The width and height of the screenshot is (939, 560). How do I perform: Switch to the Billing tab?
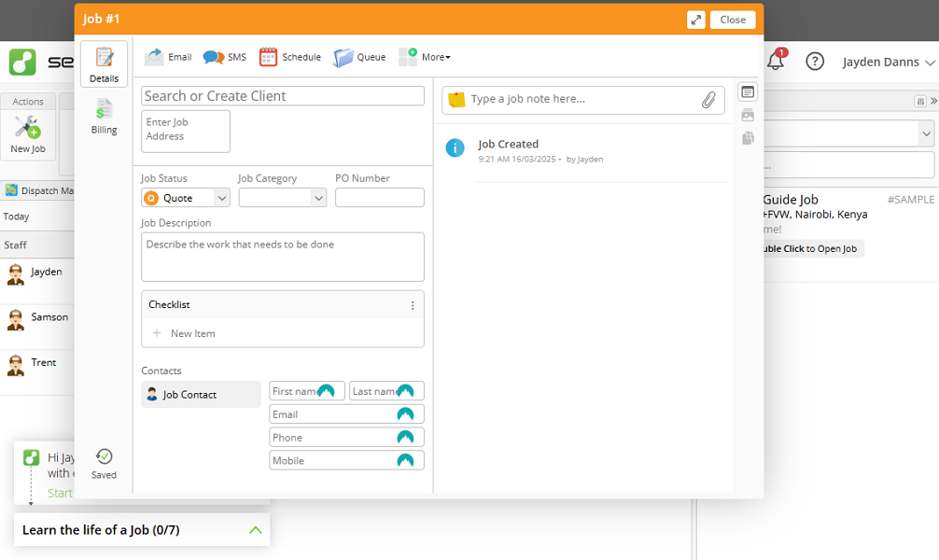[x=105, y=116]
